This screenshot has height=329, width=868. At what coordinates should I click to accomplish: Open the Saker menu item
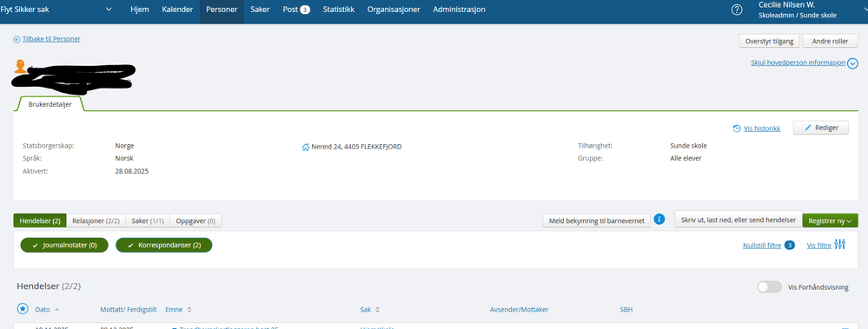click(260, 10)
